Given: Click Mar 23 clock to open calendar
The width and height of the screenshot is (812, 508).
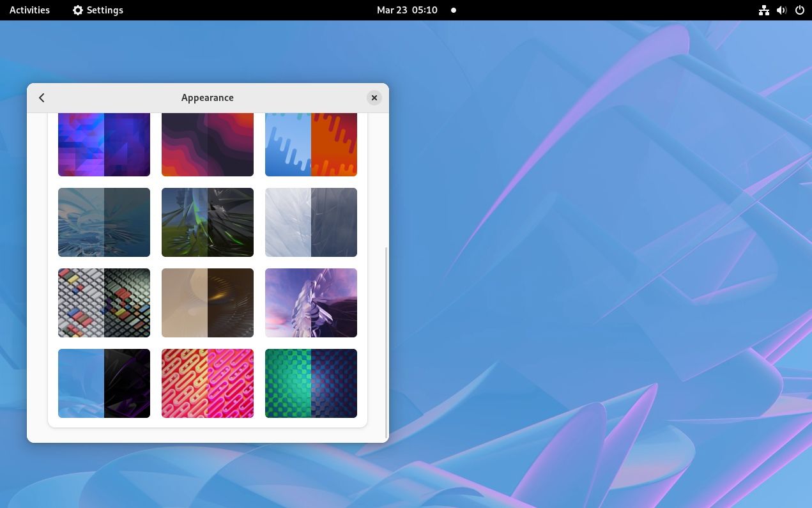Looking at the screenshot, I should pos(407,10).
